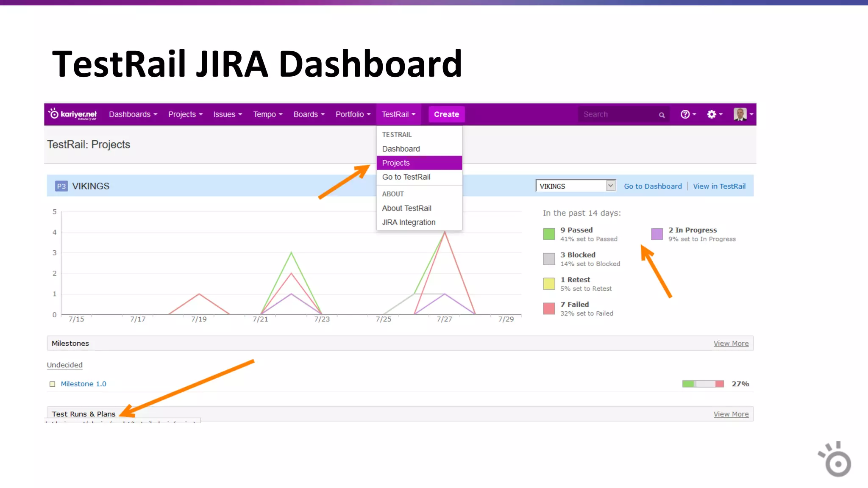The width and height of the screenshot is (868, 488).
Task: Open JIRA Integration entry
Action: pos(419,222)
